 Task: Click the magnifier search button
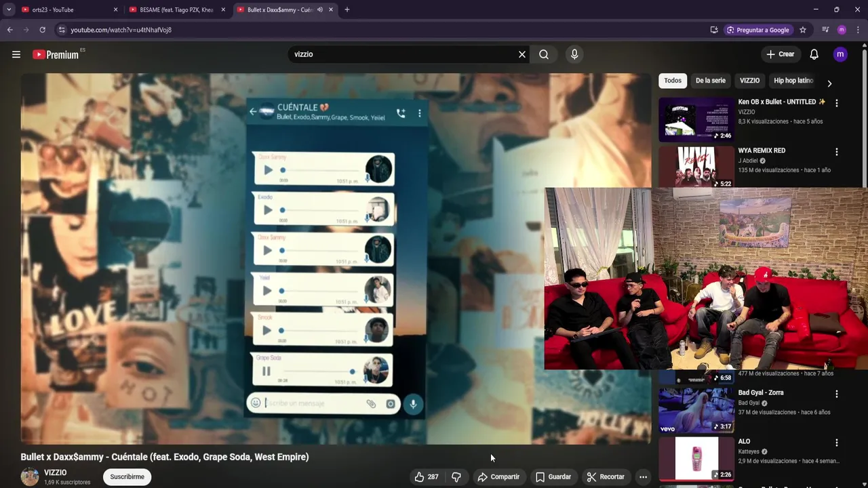[544, 54]
